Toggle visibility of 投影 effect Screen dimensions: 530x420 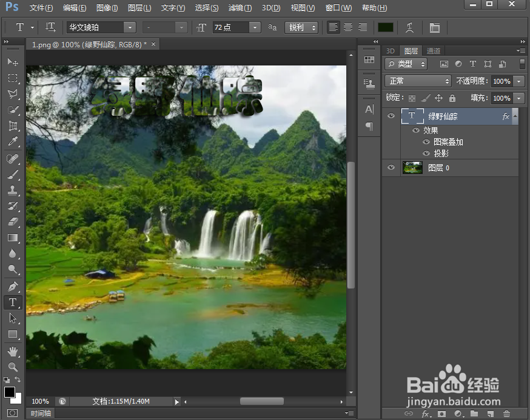[x=426, y=153]
